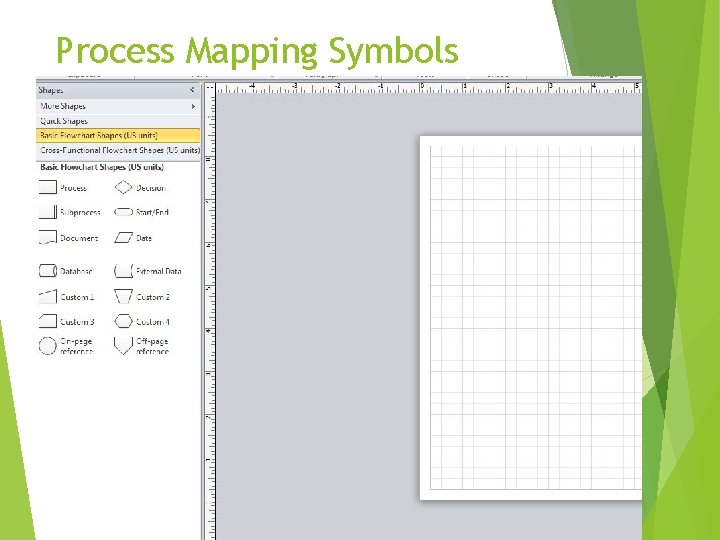Select the Off-page reference shape icon
Image resolution: width=720 pixels, height=540 pixels.
[123, 346]
